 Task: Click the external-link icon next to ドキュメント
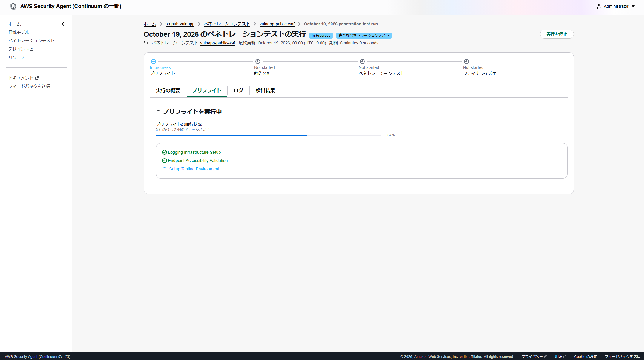pyautogui.click(x=37, y=78)
